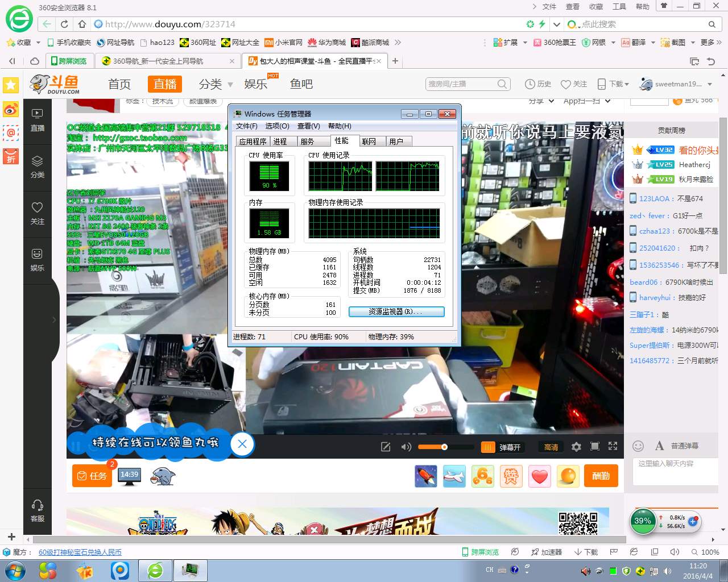
Task: Open Task Manager from the taskbar
Action: pos(190,571)
